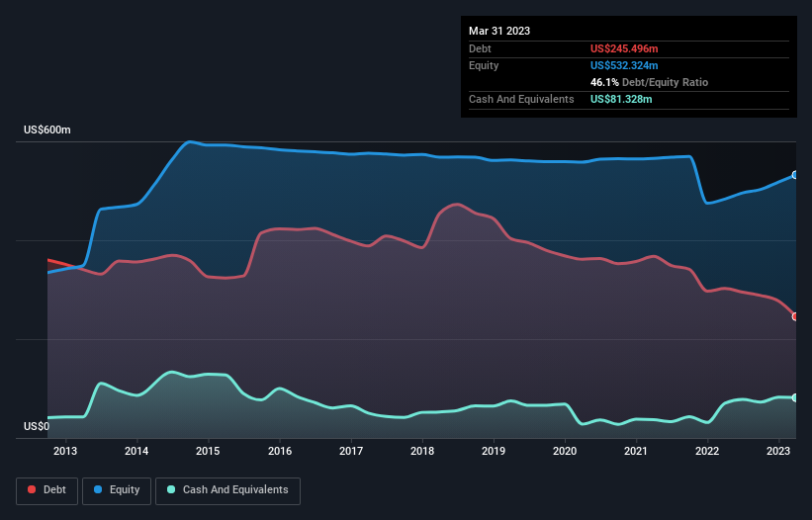The width and height of the screenshot is (812, 520).
Task: Click the 2020 x-axis year label
Action: pyautogui.click(x=565, y=452)
